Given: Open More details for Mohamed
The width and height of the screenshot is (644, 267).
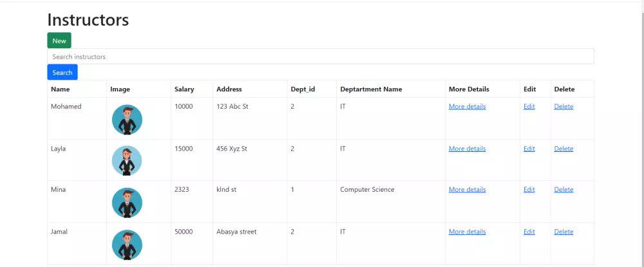Looking at the screenshot, I should pos(467,107).
